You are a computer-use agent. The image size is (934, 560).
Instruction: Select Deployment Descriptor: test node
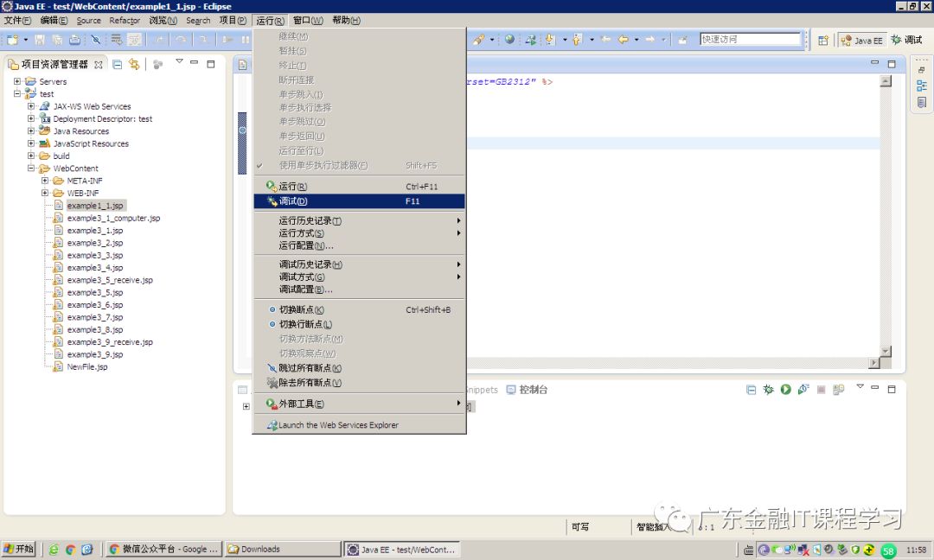pyautogui.click(x=102, y=118)
